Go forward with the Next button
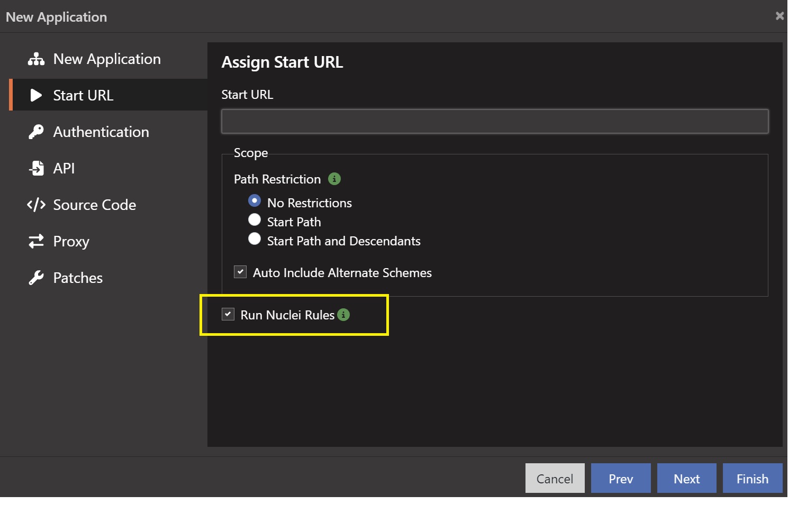 tap(686, 479)
